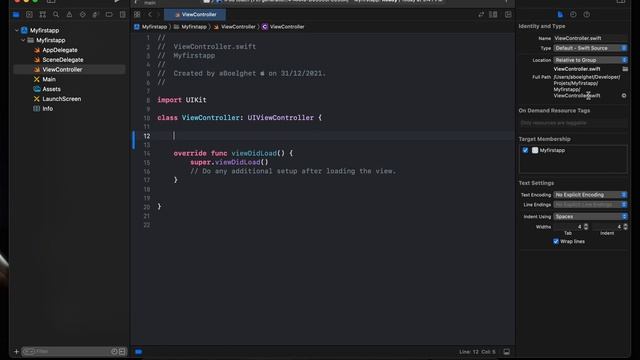Click the Tab width value field
The width and height of the screenshot is (640, 360).
coord(568,227)
